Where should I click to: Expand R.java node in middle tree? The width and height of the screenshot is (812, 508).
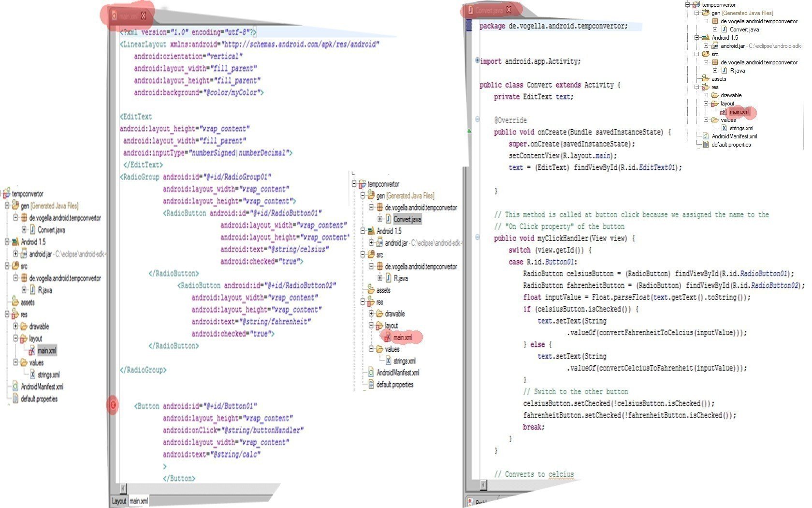click(380, 278)
